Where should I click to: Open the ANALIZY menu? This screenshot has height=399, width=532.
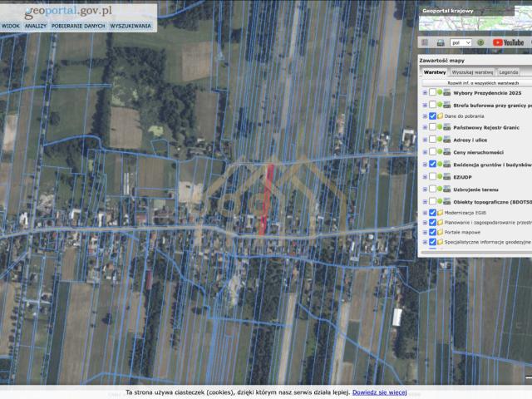[36, 26]
